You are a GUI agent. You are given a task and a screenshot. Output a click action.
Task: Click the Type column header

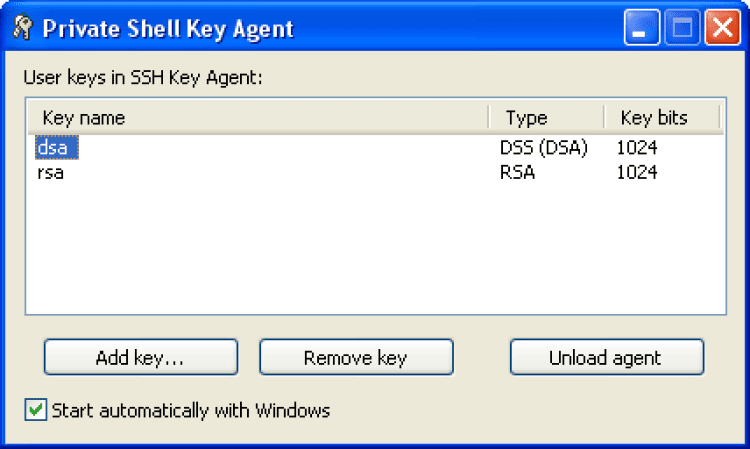[545, 118]
